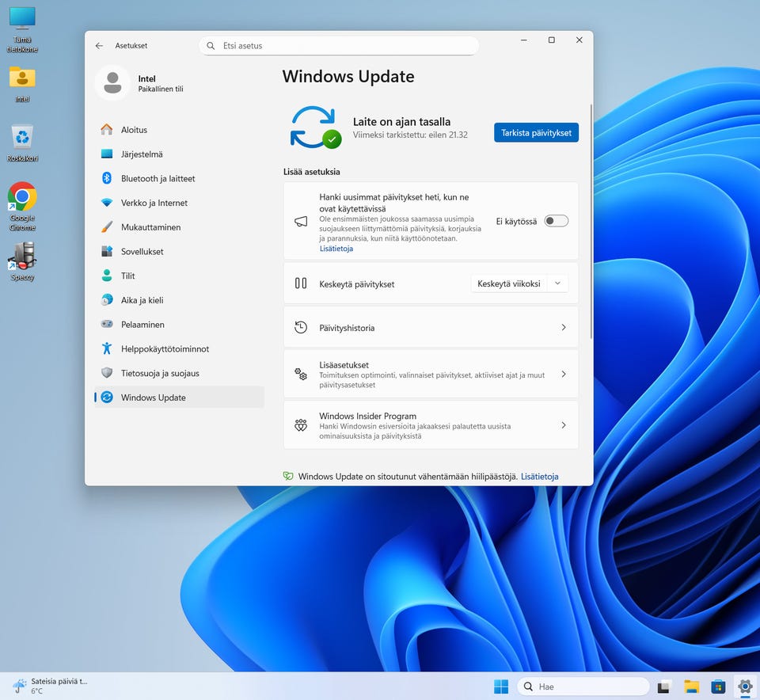The width and height of the screenshot is (760, 700).
Task: Click the back arrow in Asetukset window
Action: pos(99,46)
